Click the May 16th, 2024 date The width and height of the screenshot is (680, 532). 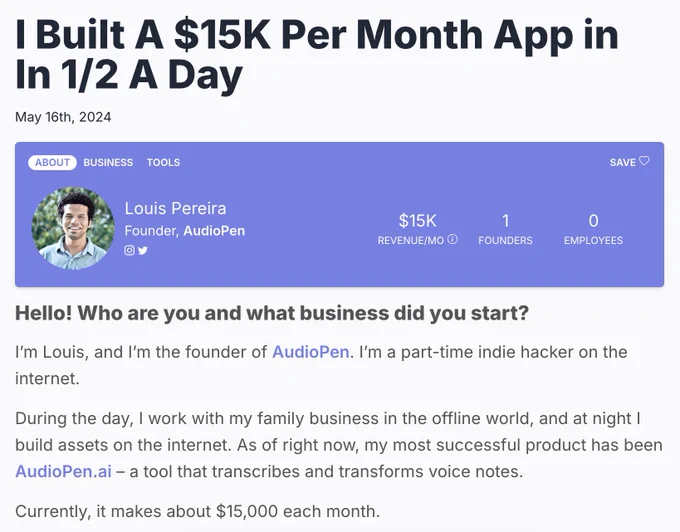pyautogui.click(x=63, y=117)
